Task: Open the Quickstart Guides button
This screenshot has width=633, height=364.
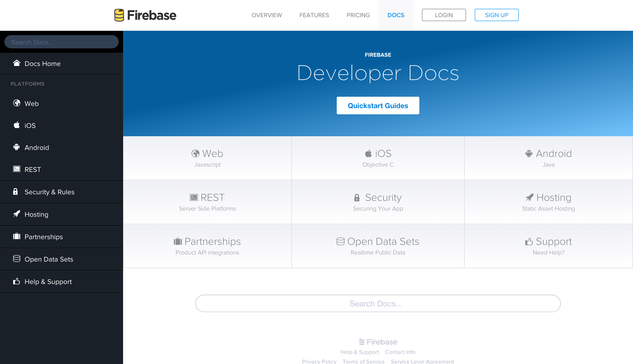Action: click(x=378, y=106)
